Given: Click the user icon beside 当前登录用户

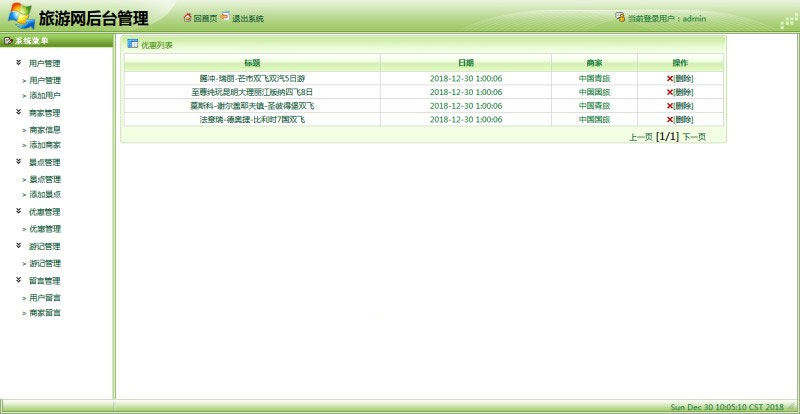Looking at the screenshot, I should [x=620, y=17].
